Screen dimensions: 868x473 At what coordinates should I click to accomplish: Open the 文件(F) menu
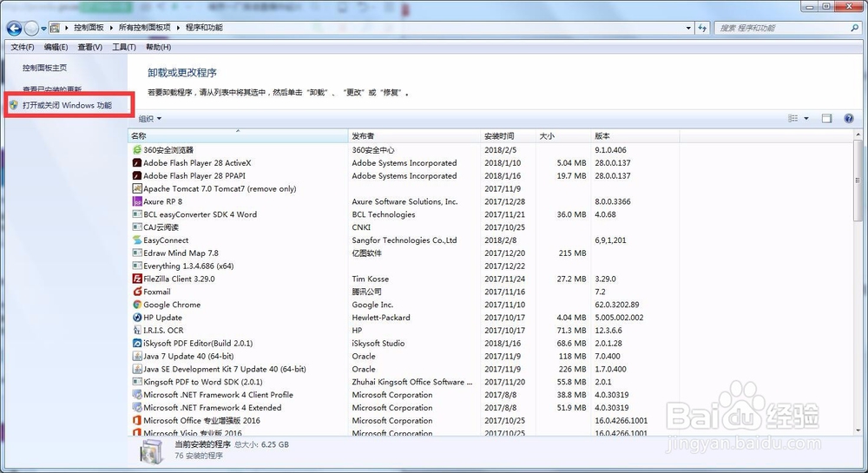[23, 47]
